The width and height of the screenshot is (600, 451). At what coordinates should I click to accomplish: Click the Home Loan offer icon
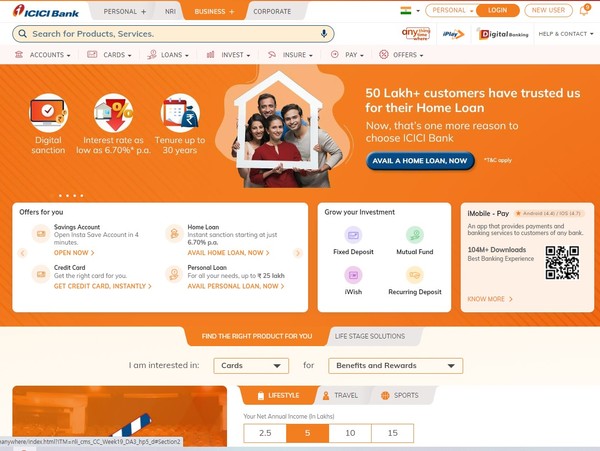174,233
